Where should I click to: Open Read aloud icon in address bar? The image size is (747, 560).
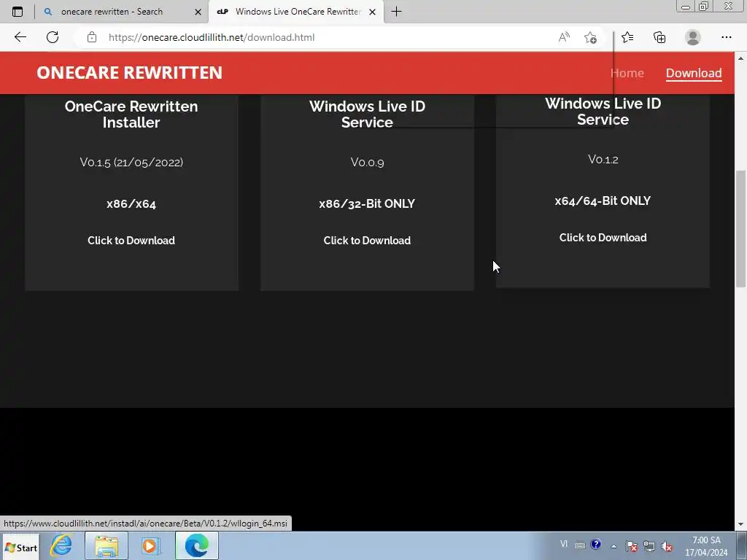[x=564, y=37]
